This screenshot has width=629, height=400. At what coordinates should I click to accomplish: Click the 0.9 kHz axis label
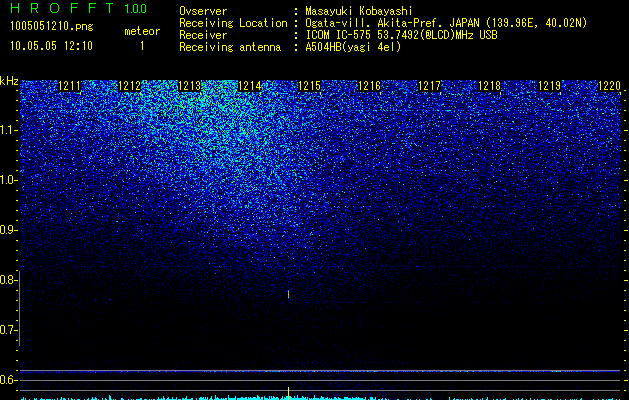[8, 230]
